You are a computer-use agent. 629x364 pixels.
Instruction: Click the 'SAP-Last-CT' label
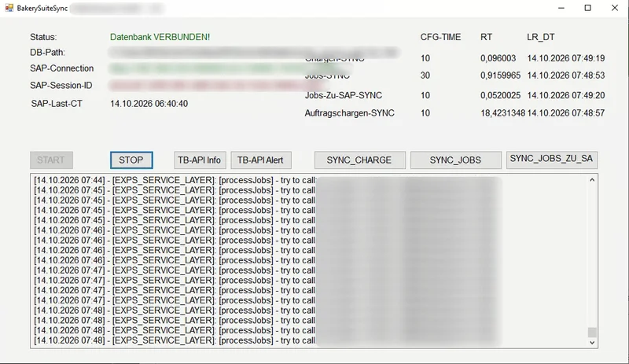[x=57, y=104]
